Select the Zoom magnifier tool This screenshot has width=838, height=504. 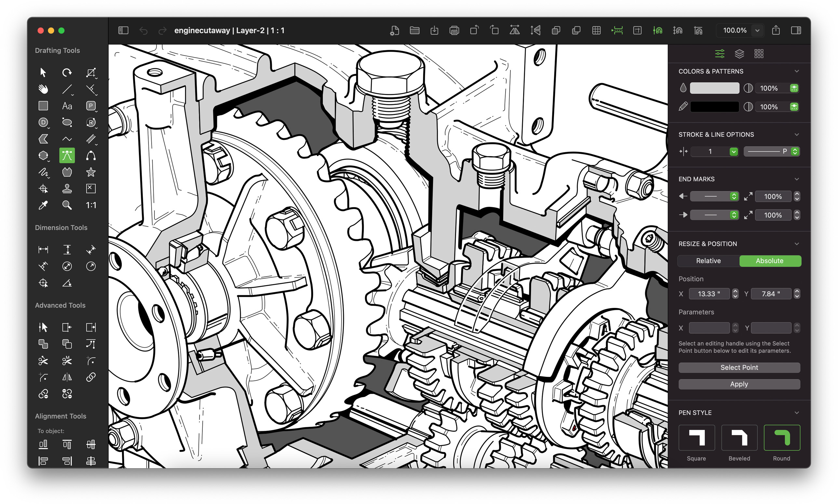click(67, 205)
